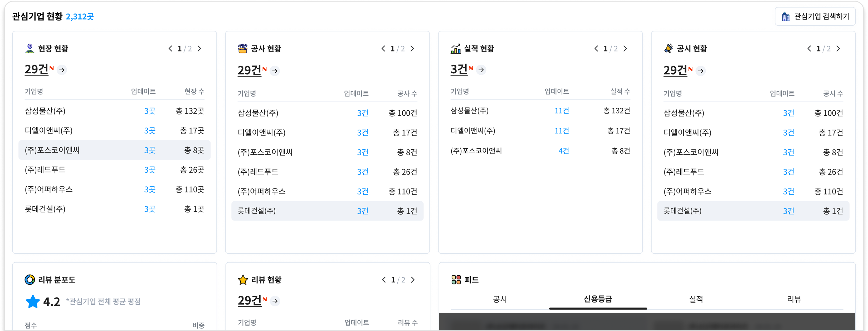Click the 피드 grid icon
The image size is (868, 331).
456,280
